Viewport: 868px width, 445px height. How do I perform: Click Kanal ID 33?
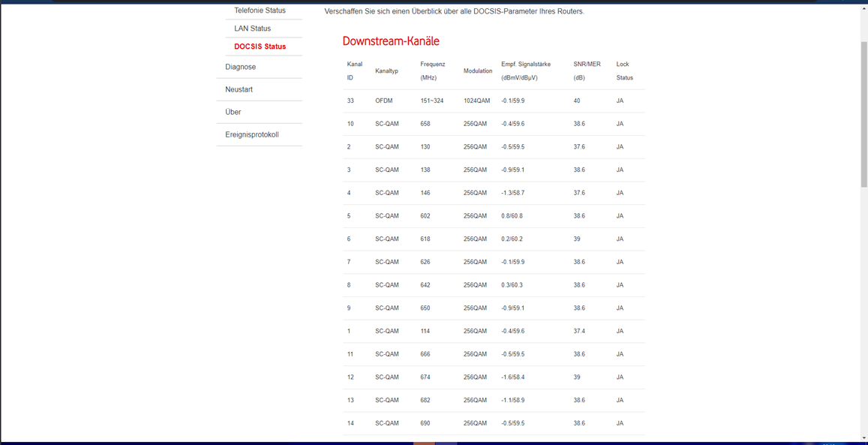350,101
